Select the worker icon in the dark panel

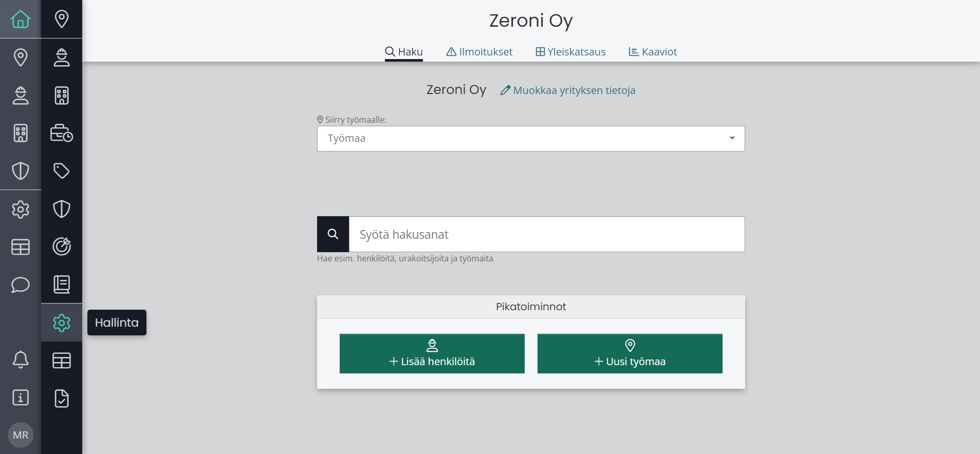[62, 57]
